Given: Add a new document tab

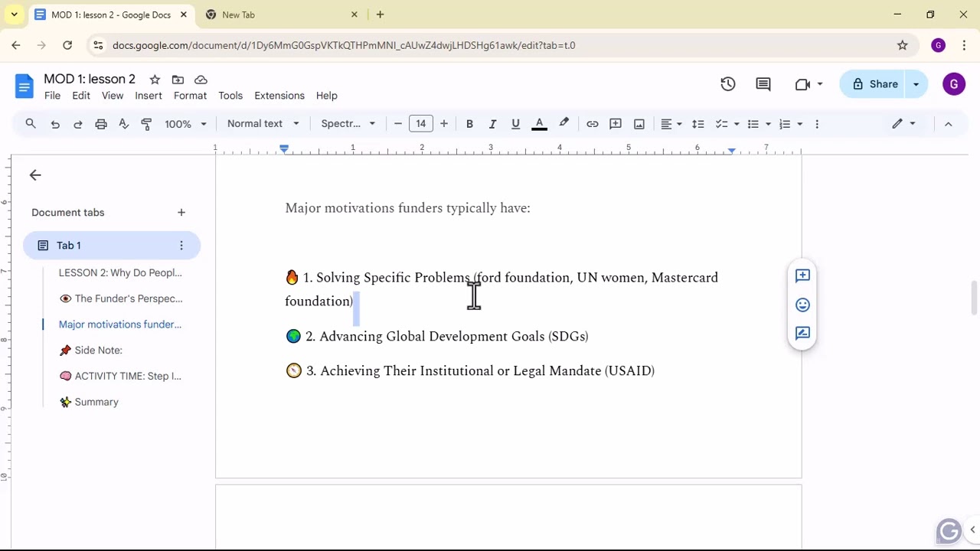Looking at the screenshot, I should click(x=181, y=213).
